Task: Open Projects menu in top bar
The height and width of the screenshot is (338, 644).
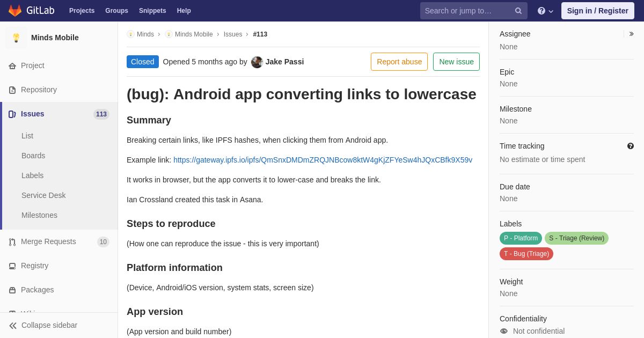Action: click(82, 11)
